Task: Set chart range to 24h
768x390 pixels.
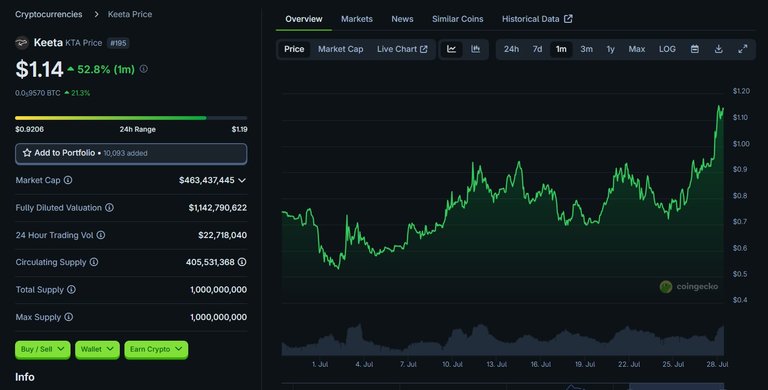Action: click(511, 49)
